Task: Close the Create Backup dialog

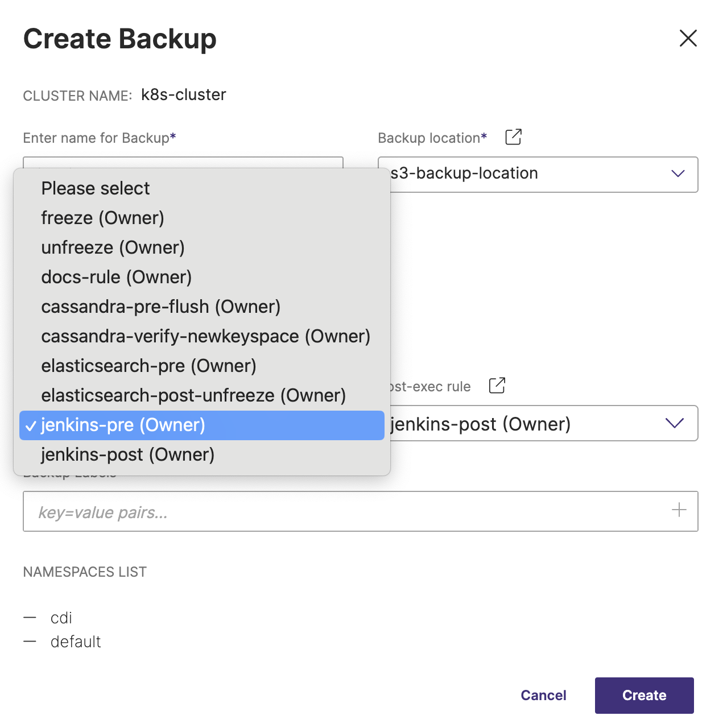Action: pos(688,39)
